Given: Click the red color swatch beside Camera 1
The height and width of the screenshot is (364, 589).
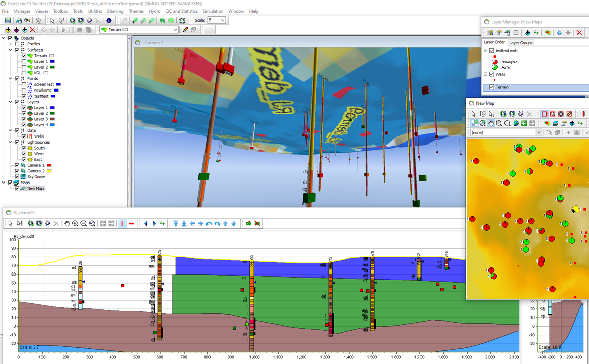Looking at the screenshot, I should tap(49, 165).
